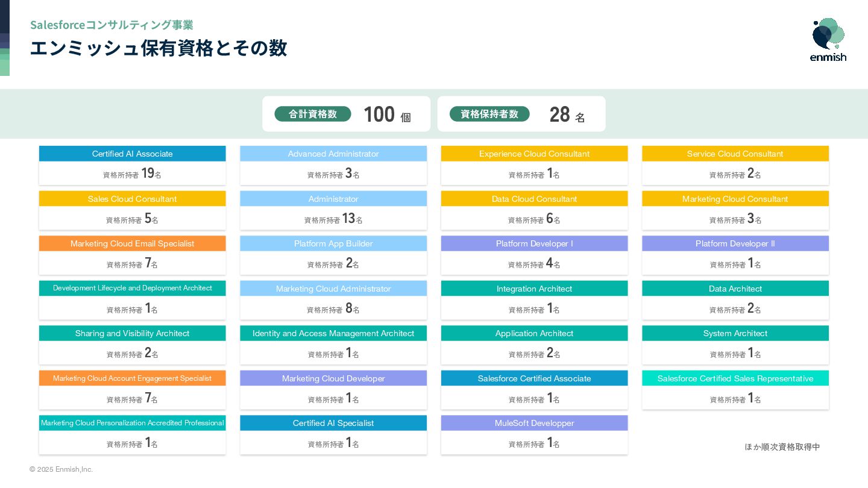
Task: Click the © 2025 Enmish,Inc. footer
Action: point(61,469)
